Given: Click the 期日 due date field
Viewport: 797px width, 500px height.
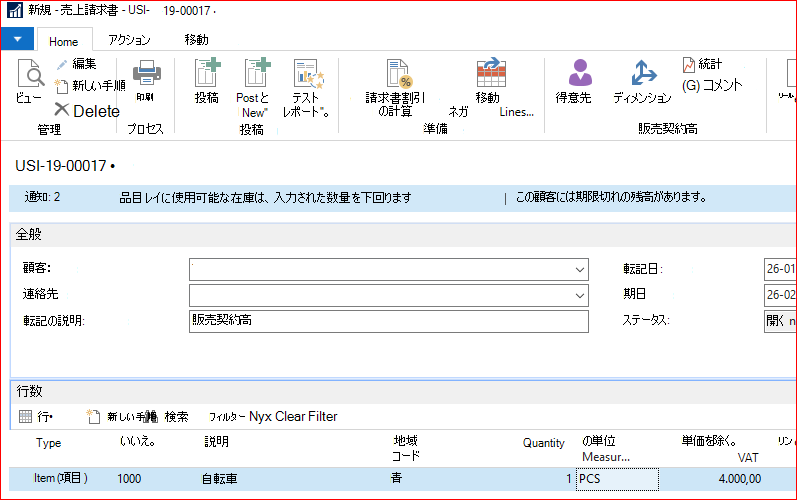Looking at the screenshot, I should click(x=780, y=295).
